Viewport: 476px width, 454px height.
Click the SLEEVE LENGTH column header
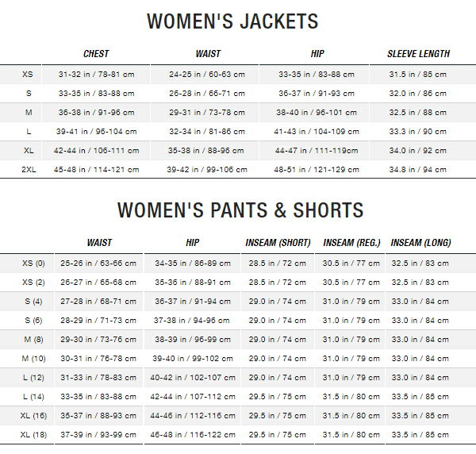[418, 54]
